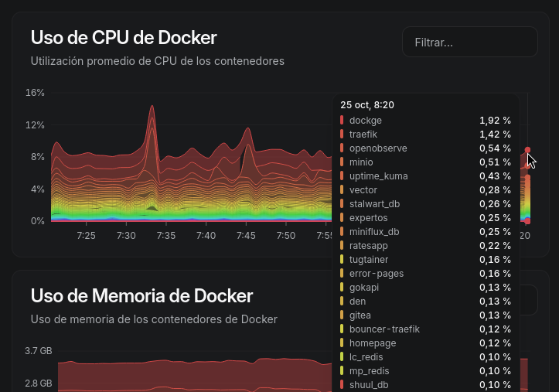Image resolution: width=559 pixels, height=392 pixels.
Task: Click the yellow marker beside gokapi
Action: tap(342, 288)
